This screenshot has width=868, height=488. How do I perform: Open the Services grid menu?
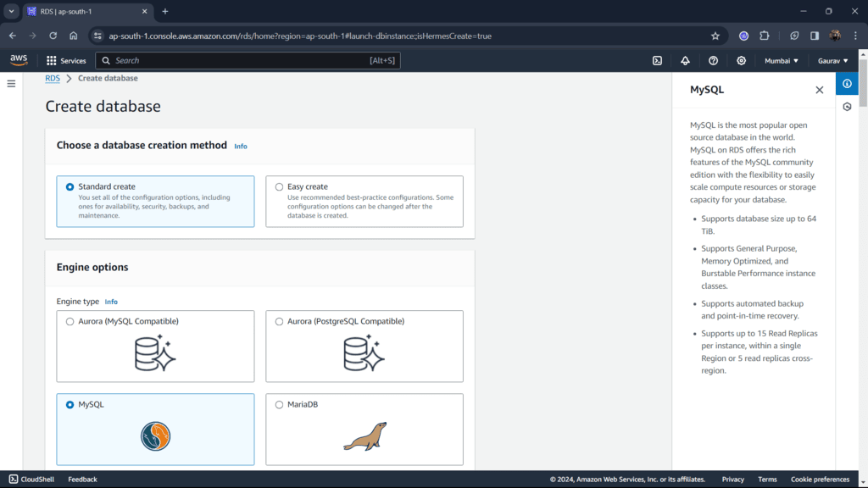tap(66, 60)
